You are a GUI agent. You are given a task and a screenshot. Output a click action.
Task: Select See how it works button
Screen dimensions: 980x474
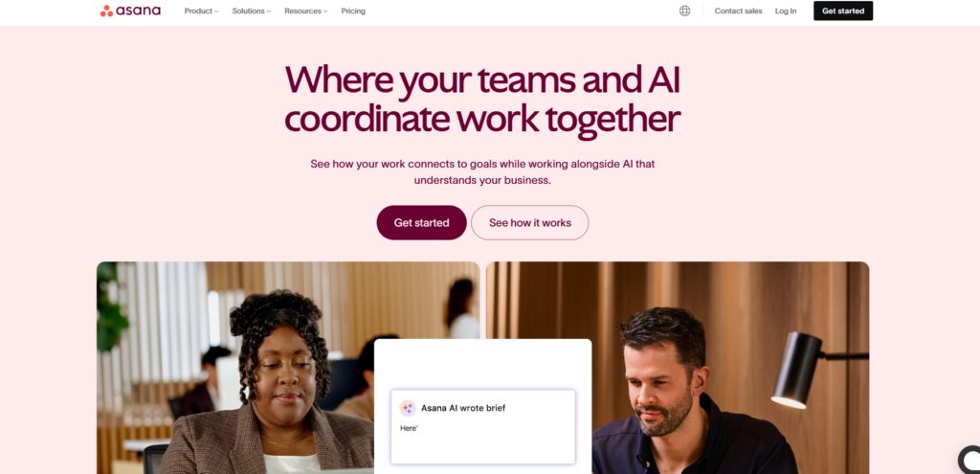click(x=530, y=222)
